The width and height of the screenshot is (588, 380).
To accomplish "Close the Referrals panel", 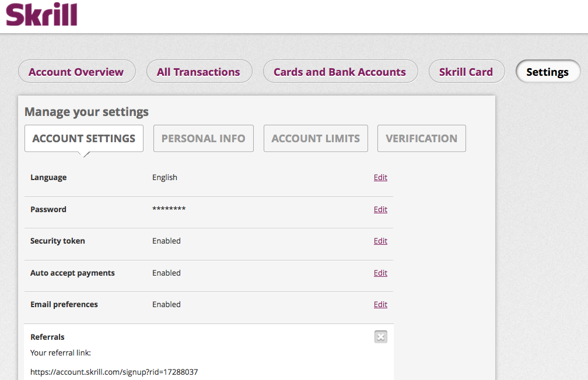I will point(380,337).
